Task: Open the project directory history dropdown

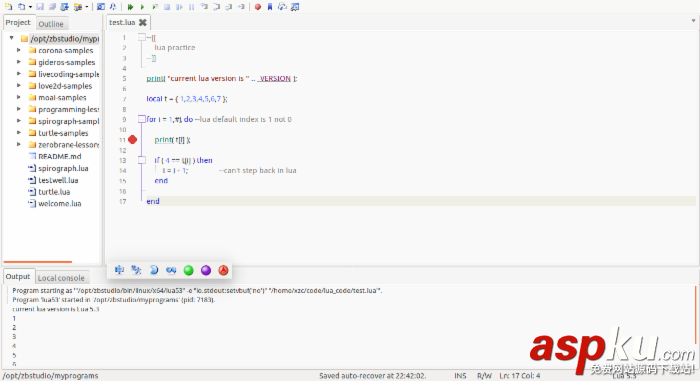Action: coord(87,7)
